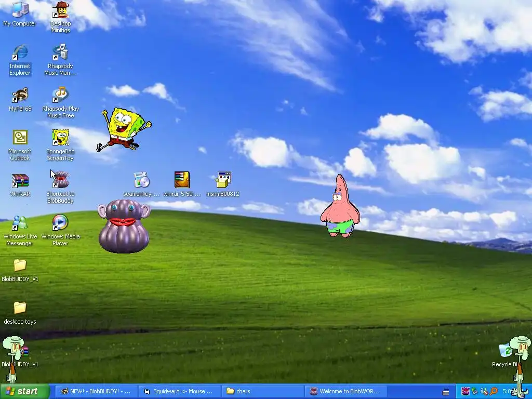Open the My Computer desktop icon
The image size is (532, 399).
(20, 14)
